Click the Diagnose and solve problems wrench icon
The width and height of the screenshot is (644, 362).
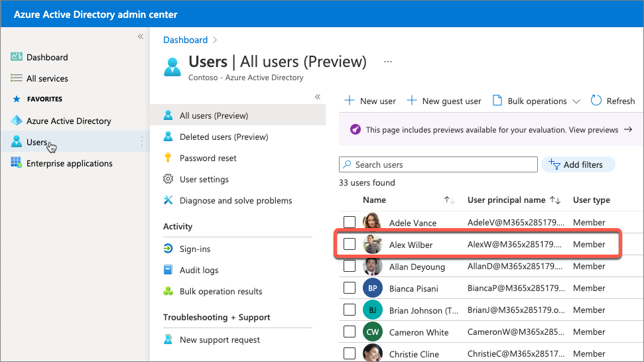point(168,200)
